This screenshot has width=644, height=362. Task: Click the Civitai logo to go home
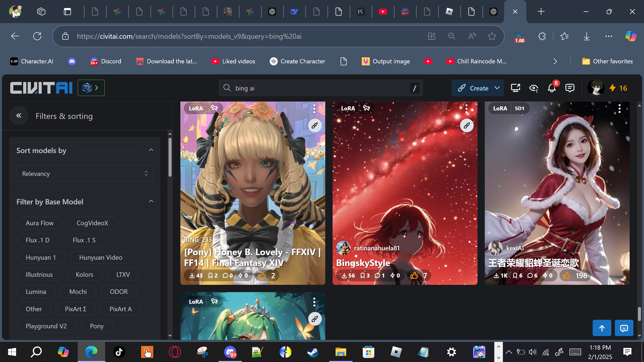(x=41, y=88)
